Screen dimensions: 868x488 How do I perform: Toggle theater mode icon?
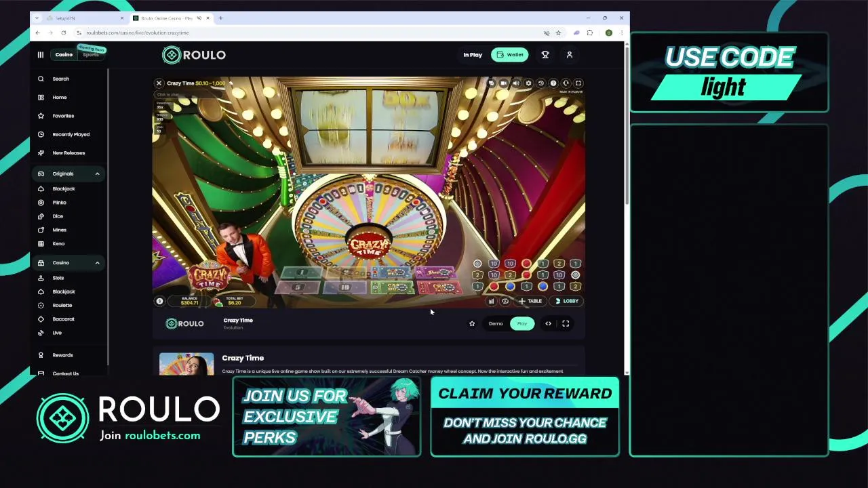[x=548, y=324]
